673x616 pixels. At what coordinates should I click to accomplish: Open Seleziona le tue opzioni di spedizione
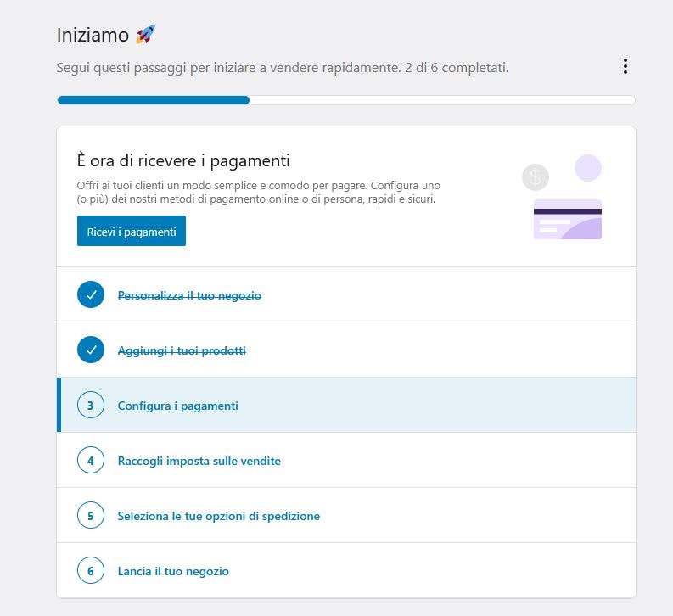point(346,515)
